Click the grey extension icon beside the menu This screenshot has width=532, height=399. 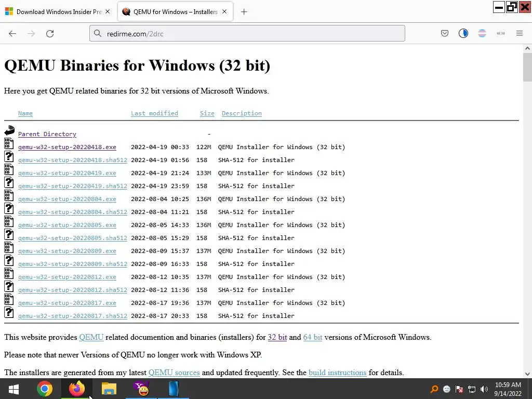coord(500,33)
